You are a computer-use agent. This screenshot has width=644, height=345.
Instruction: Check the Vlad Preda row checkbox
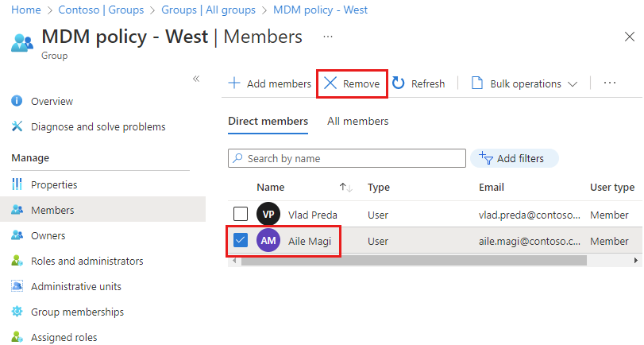pos(241,215)
